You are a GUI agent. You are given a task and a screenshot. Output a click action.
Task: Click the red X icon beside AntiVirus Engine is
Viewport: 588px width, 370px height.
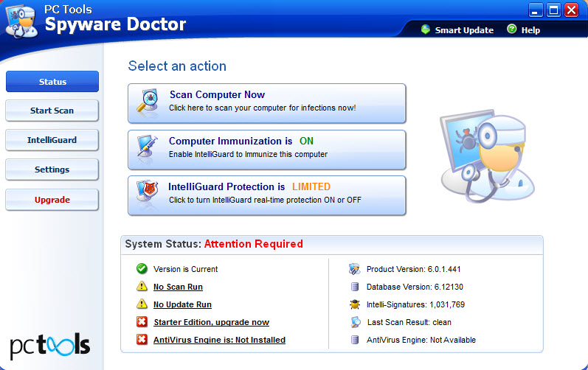(142, 339)
